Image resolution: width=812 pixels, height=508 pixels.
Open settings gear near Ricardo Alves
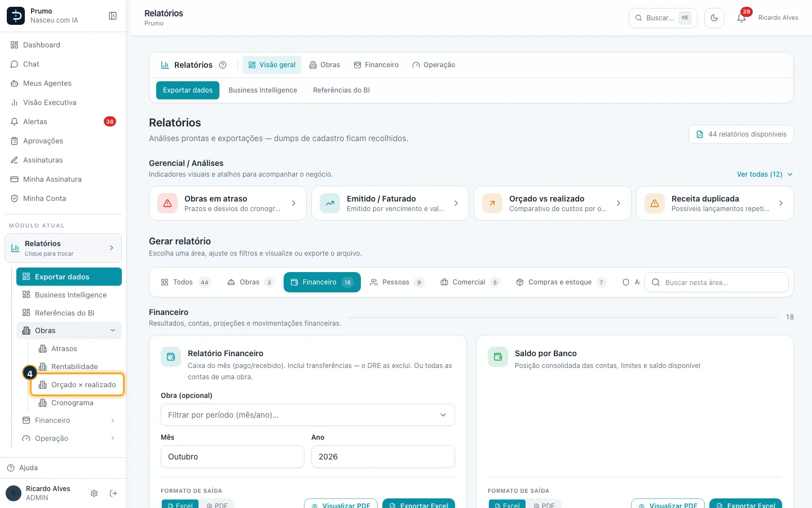coord(94,493)
